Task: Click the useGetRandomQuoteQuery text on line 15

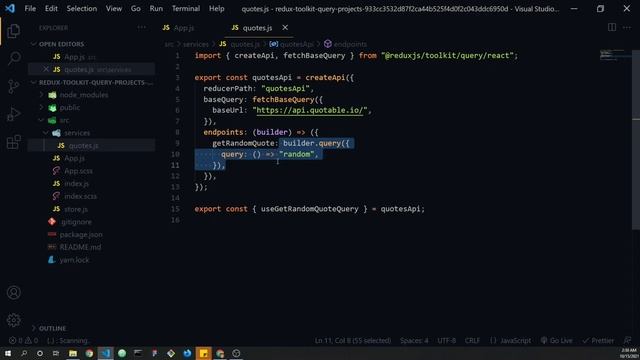Action: [309, 209]
